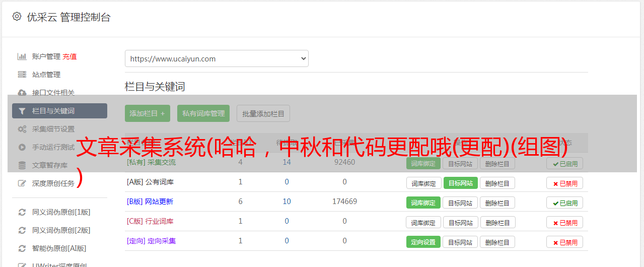Open the 充值 recharge link

click(69, 56)
